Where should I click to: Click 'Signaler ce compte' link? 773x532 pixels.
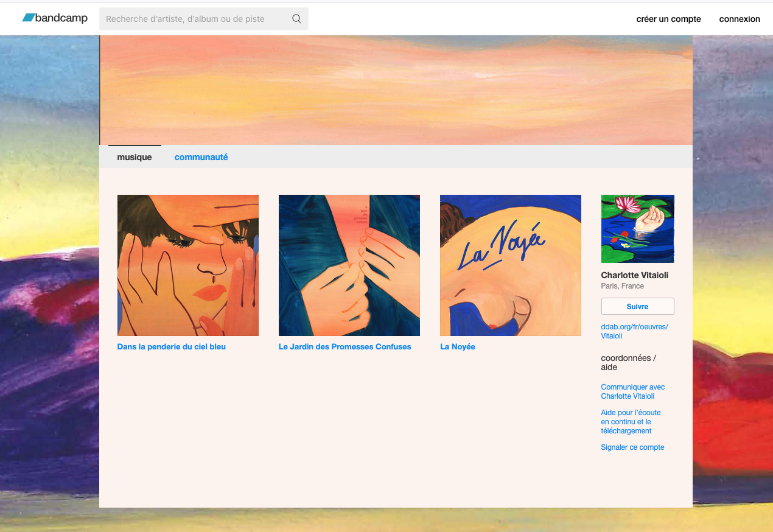coord(632,447)
